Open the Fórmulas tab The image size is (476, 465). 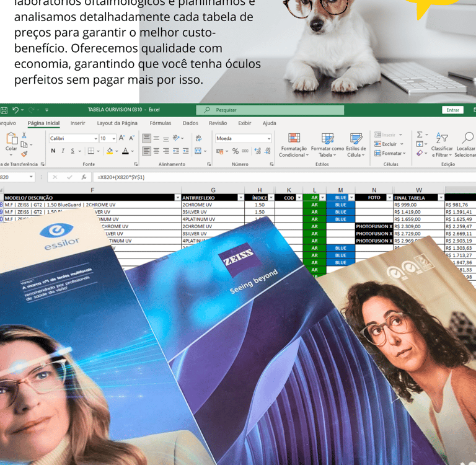click(x=161, y=123)
